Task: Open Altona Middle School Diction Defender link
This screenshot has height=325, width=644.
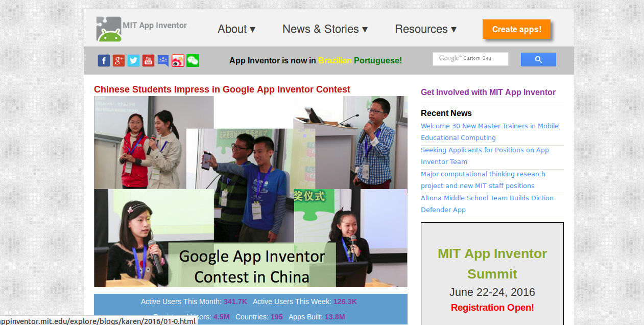Action: click(487, 204)
